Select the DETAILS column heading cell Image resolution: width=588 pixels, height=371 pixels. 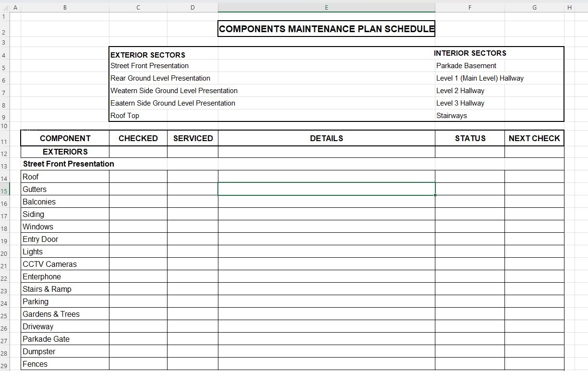[x=326, y=138]
